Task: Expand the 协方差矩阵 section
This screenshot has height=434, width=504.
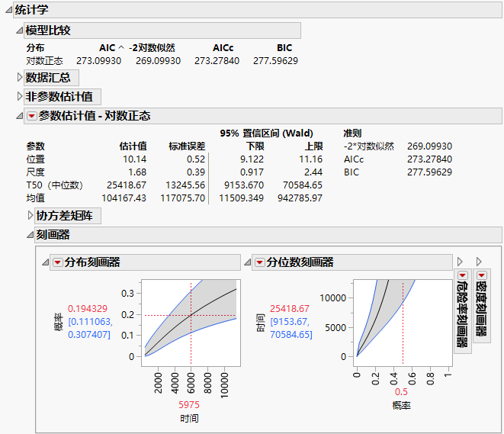Action: (x=30, y=215)
